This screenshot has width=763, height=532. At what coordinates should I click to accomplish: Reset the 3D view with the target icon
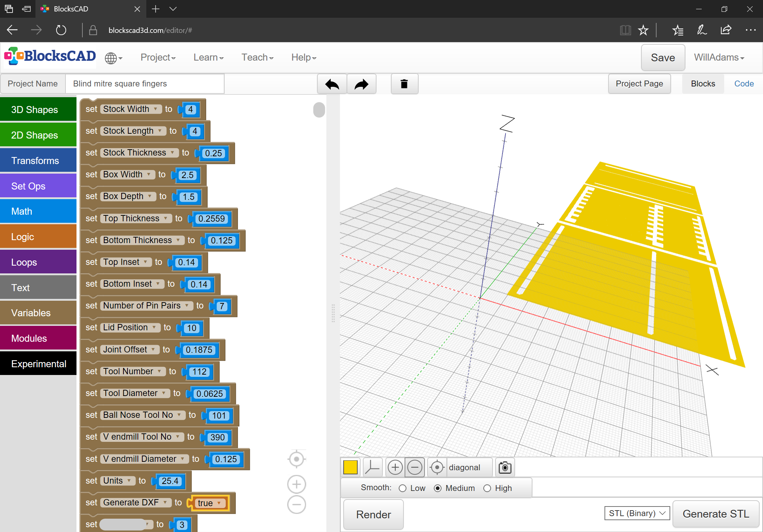click(x=437, y=467)
